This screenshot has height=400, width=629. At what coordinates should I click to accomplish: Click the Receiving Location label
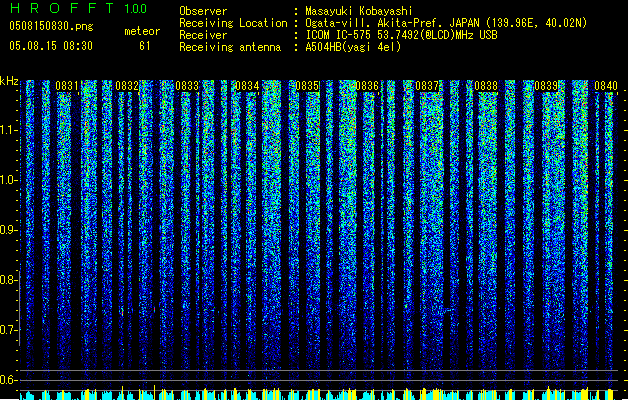pos(233,23)
